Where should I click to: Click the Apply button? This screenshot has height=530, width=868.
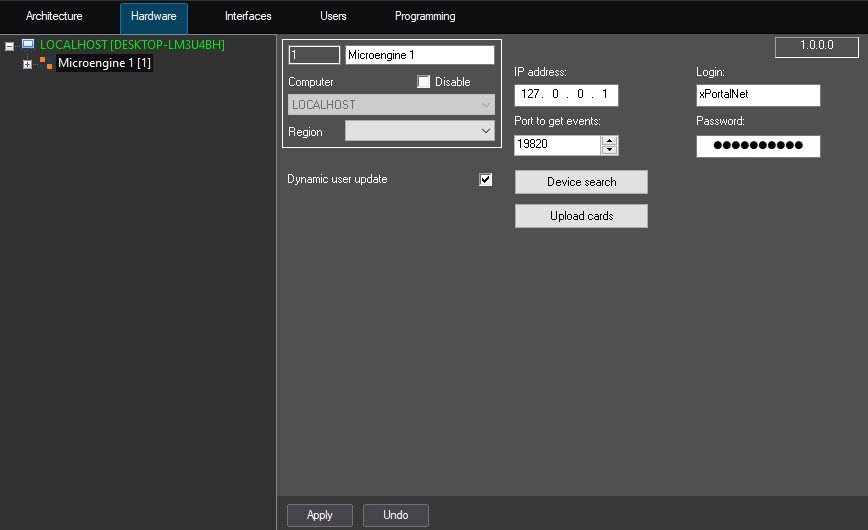click(x=320, y=515)
